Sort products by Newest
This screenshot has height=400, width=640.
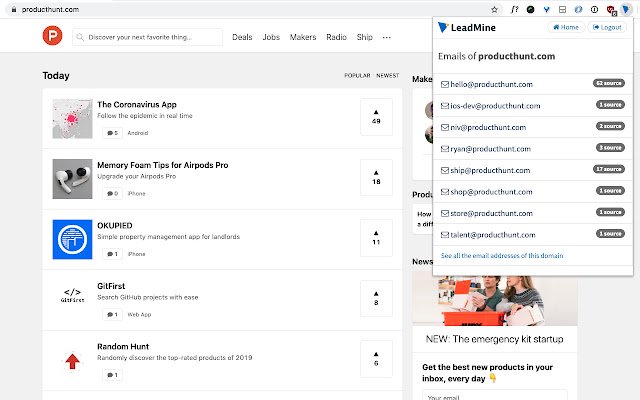click(387, 76)
